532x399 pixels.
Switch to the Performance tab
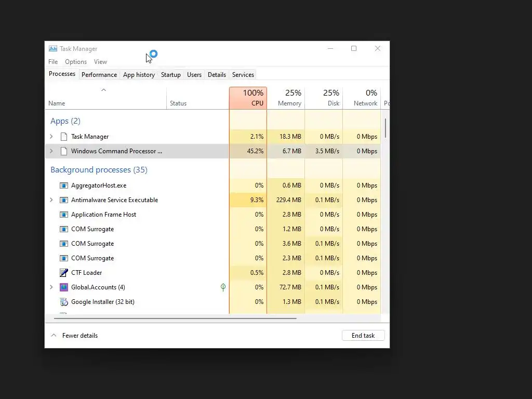tap(99, 75)
